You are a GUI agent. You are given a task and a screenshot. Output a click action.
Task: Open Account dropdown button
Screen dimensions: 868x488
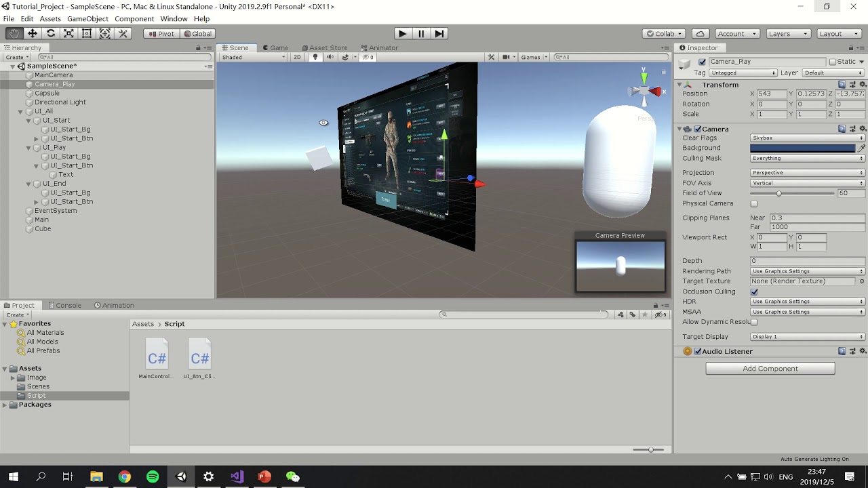point(736,33)
